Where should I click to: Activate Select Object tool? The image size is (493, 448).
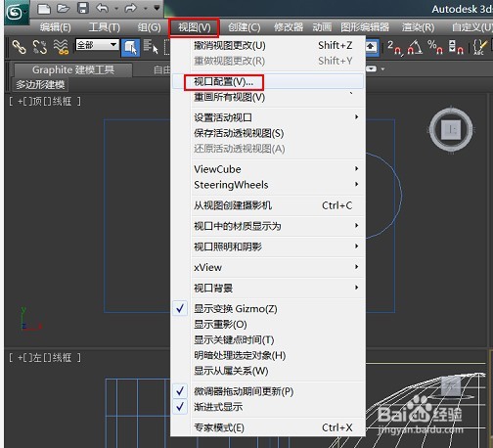pos(130,48)
